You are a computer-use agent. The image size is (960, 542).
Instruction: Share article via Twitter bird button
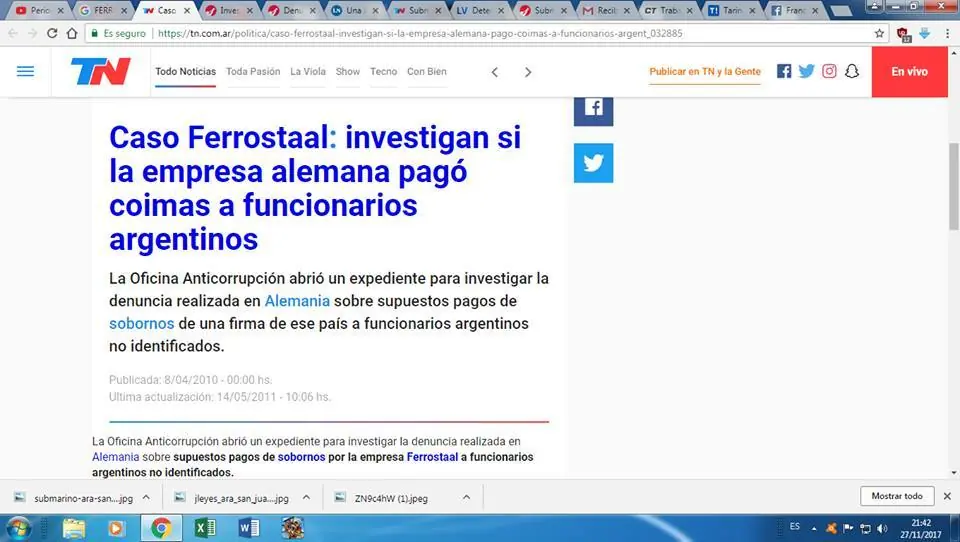[593, 163]
